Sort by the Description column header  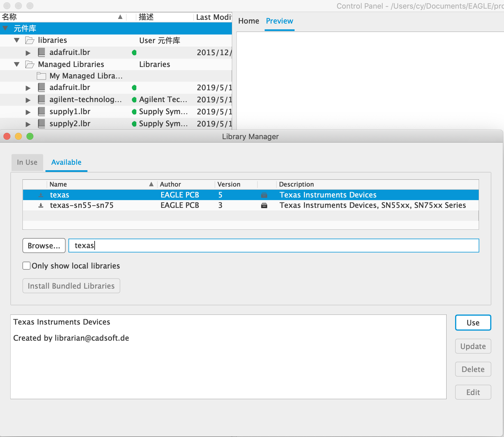[x=377, y=184]
